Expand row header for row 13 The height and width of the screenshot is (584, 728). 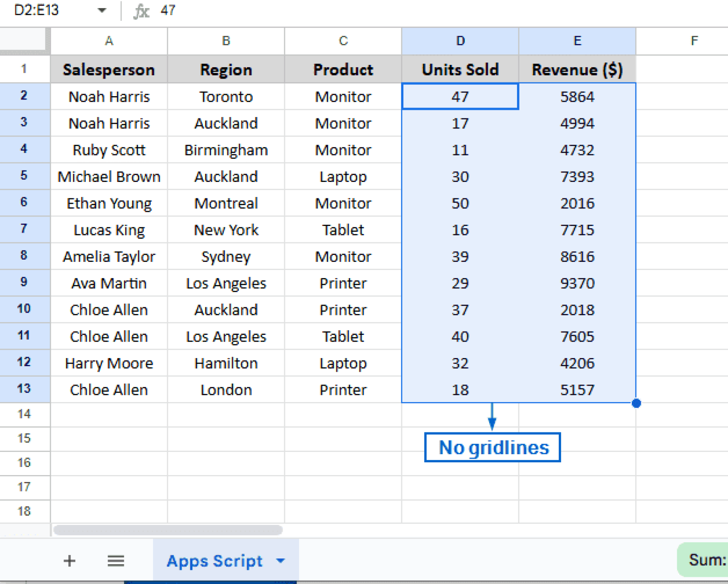click(25, 389)
